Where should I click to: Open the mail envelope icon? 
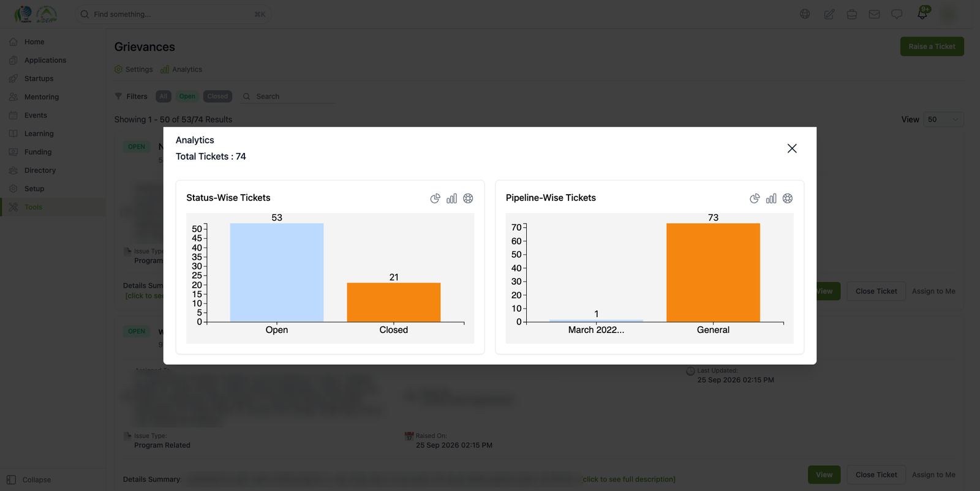pos(874,14)
